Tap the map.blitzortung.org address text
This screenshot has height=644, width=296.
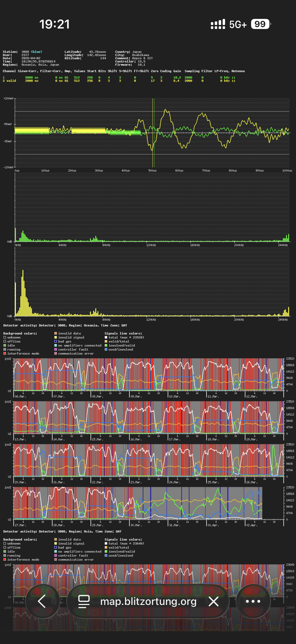148,601
